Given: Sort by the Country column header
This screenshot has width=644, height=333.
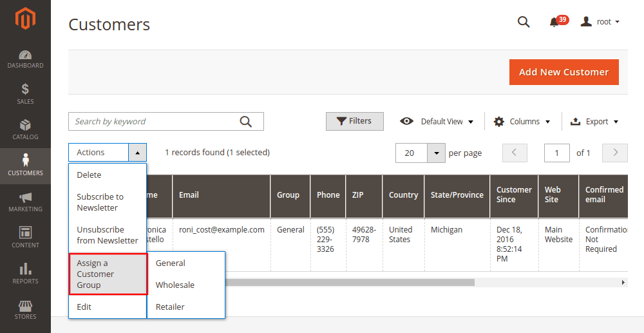Looking at the screenshot, I should coord(403,196).
